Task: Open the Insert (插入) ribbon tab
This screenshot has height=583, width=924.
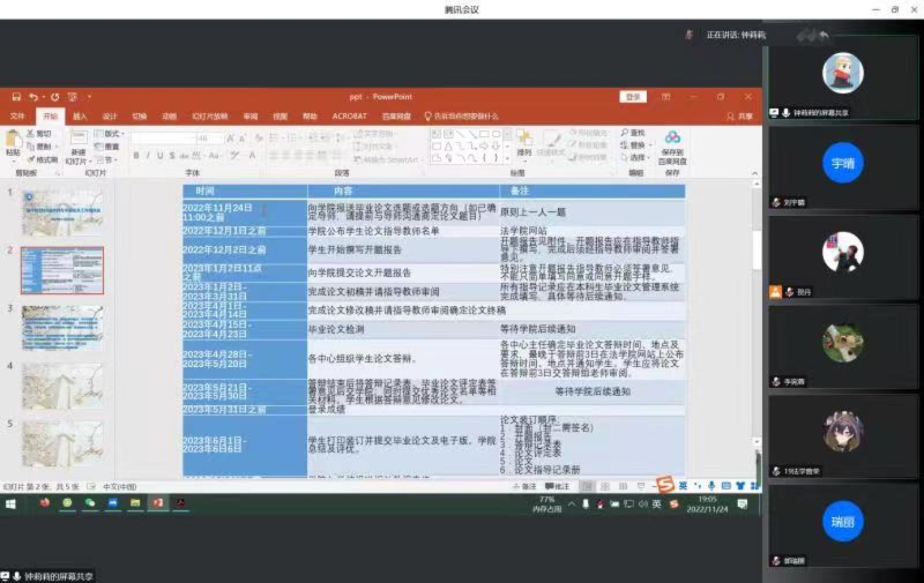Action: tap(80, 116)
